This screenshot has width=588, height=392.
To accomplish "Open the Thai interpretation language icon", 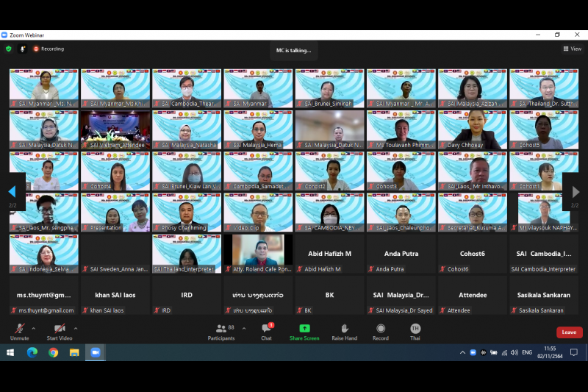I will [x=415, y=329].
